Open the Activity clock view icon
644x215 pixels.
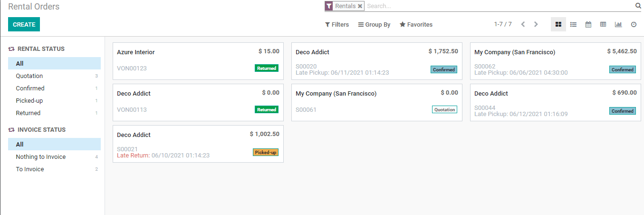[634, 24]
